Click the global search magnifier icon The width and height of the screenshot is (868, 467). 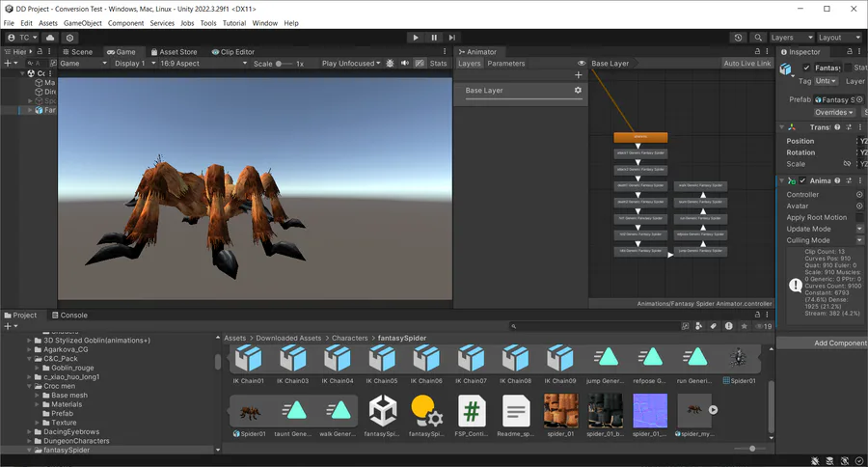(x=758, y=38)
